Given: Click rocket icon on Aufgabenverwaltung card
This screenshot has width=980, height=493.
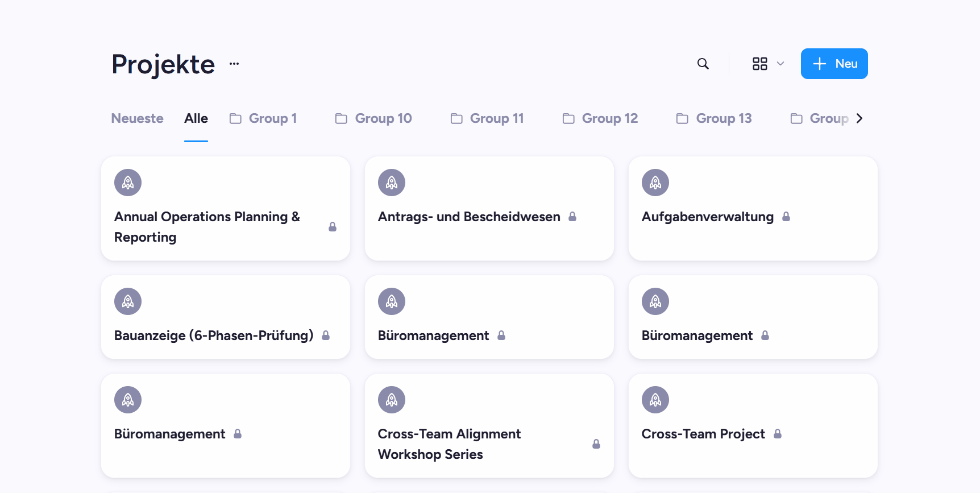Looking at the screenshot, I should (655, 183).
